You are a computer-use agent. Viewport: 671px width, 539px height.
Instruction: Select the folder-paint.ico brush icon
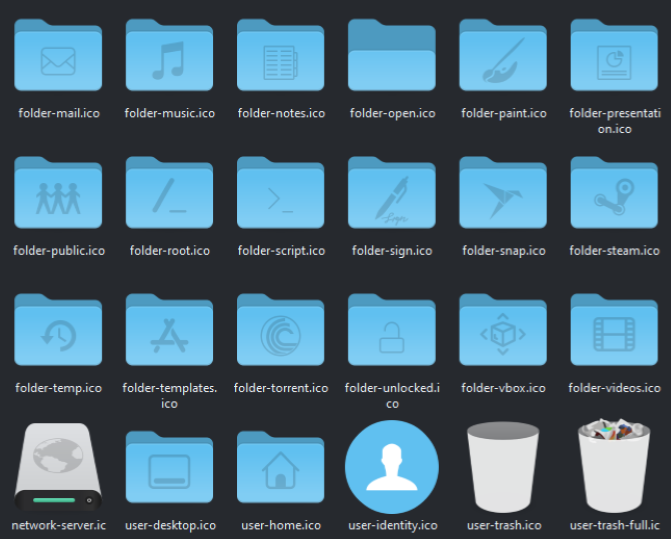(x=503, y=58)
